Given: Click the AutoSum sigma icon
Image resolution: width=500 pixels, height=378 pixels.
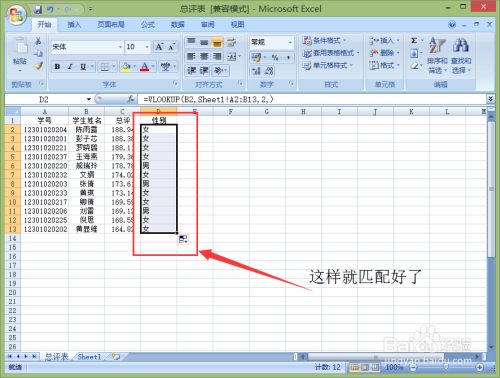Looking at the screenshot, I should pyautogui.click(x=414, y=41).
